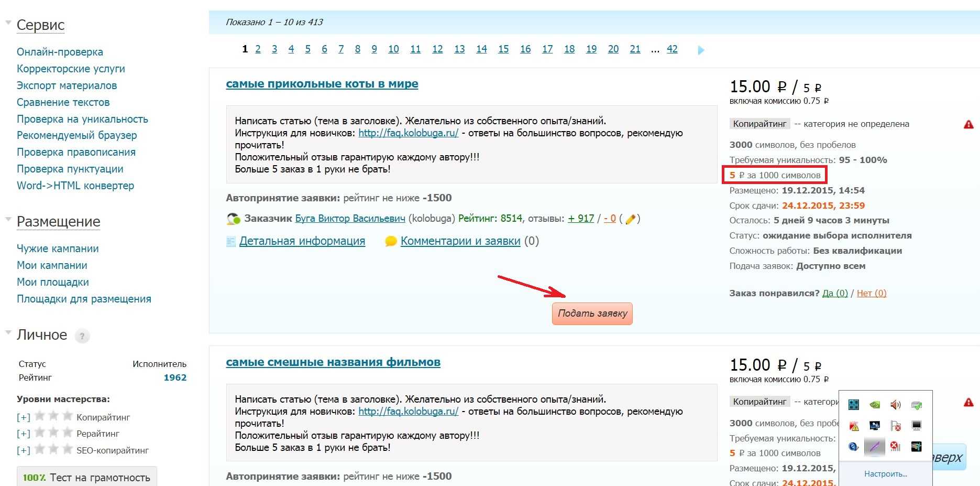Open Онлайн-проверка in the sidebar menu
The image size is (980, 486).
(x=60, y=52)
